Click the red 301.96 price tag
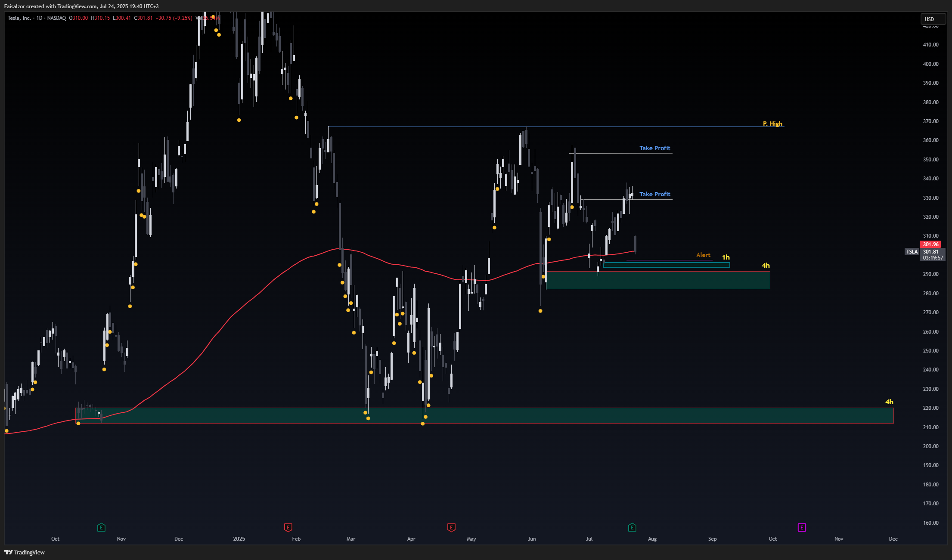This screenshot has width=952, height=560. click(x=930, y=244)
